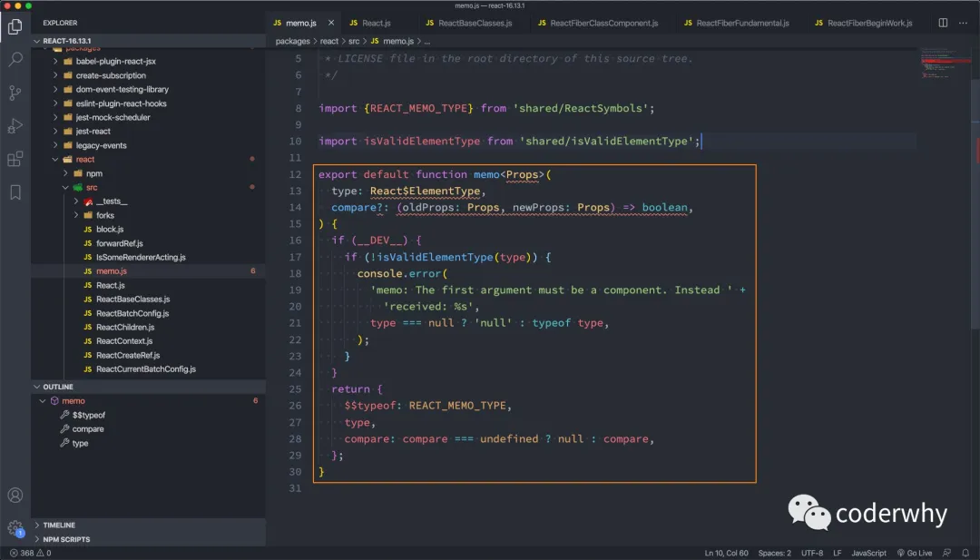Open ReactBatchConfig.js in the explorer
Screen dimensions: 980x560
(x=148, y=313)
